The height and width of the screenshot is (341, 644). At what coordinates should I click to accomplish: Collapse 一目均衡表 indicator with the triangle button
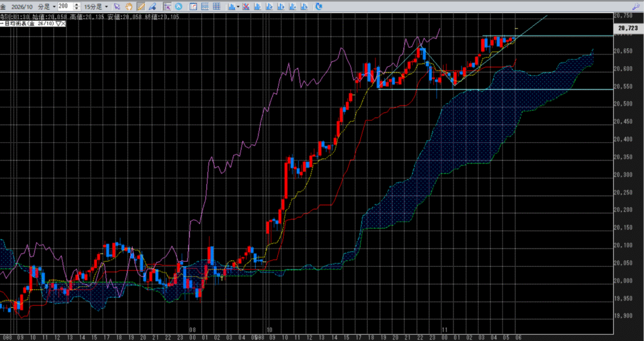[58, 23]
